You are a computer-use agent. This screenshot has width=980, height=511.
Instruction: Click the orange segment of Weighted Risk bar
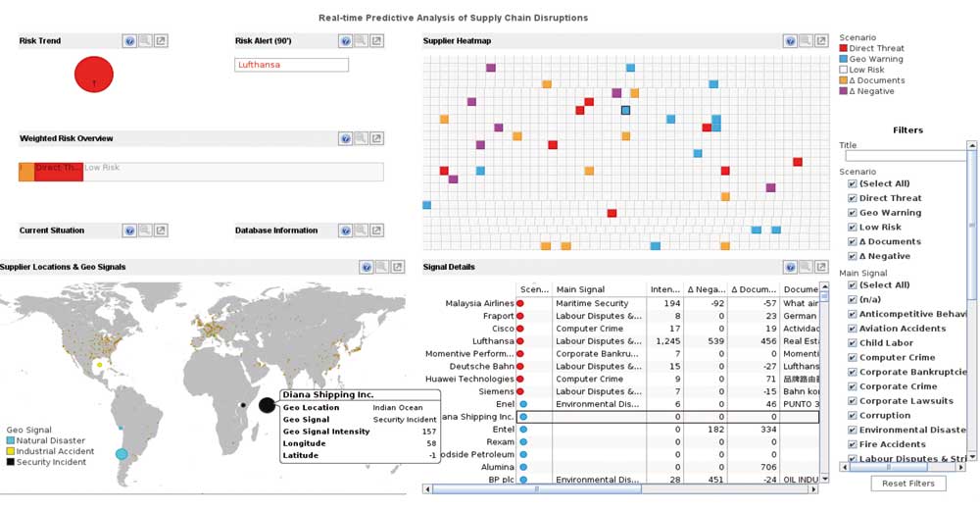click(x=26, y=172)
